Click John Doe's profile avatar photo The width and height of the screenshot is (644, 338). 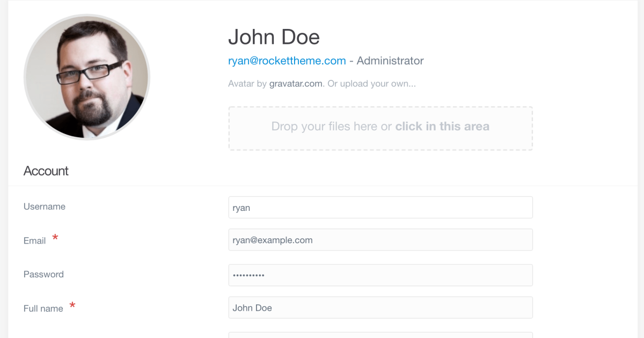pyautogui.click(x=87, y=77)
